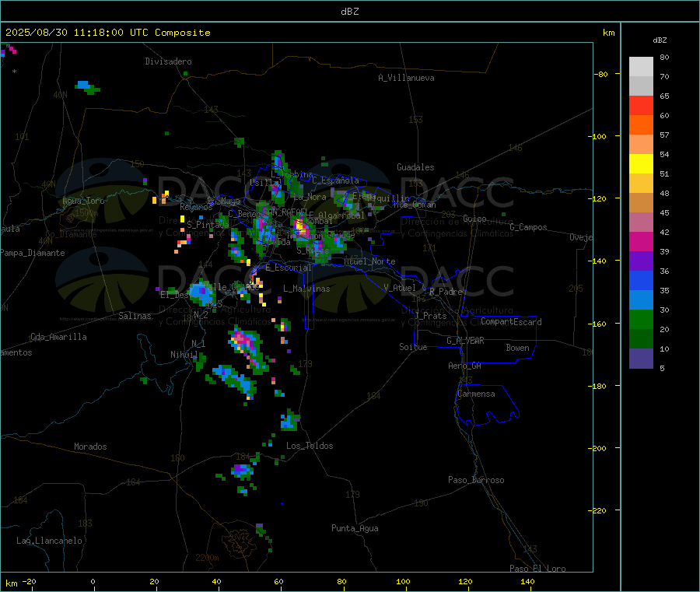The height and width of the screenshot is (592, 700).
Task: Click the -80 km vertical axis tick
Action: 601,74
